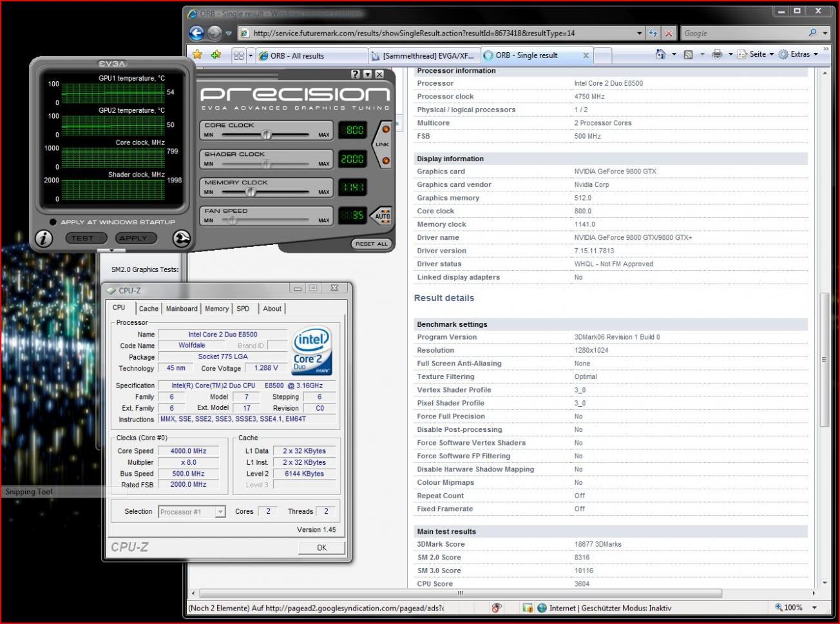Switch to the Sammelthread EVGA/XF tab
The image size is (840, 624).
424,55
